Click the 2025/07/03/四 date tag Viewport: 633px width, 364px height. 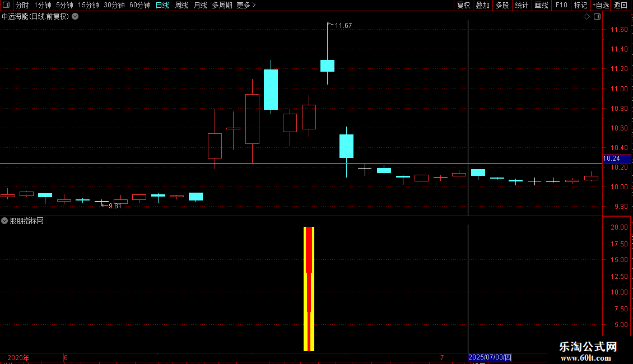click(490, 357)
